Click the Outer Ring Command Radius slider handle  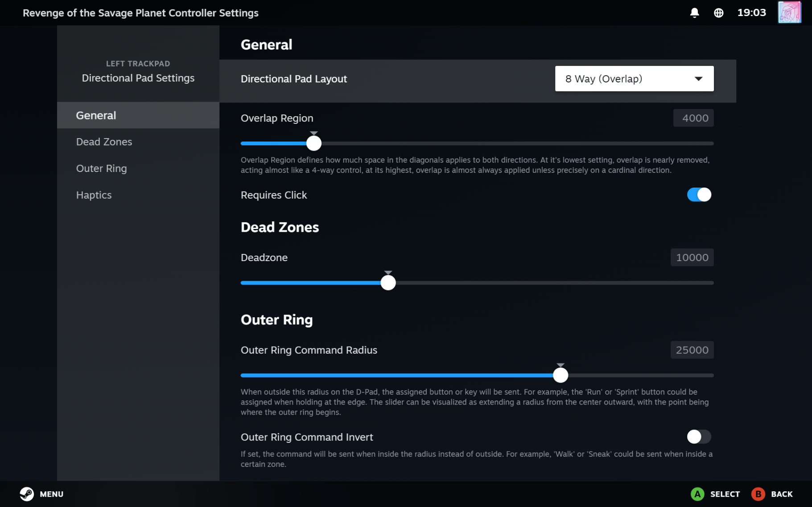click(560, 375)
